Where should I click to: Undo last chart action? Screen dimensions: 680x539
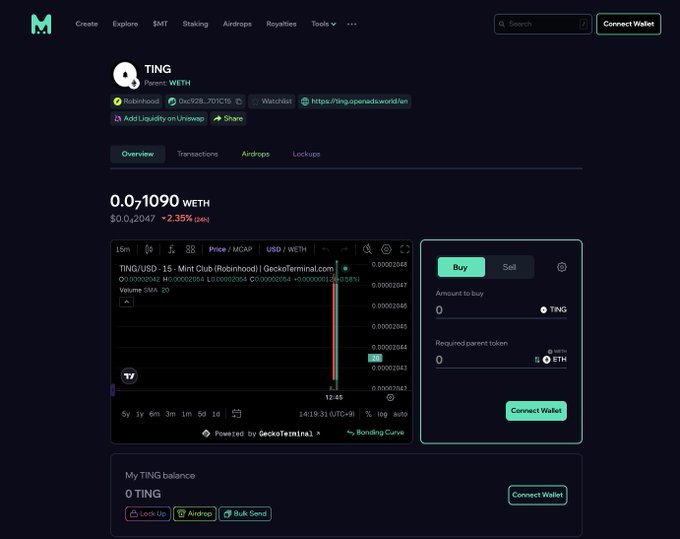tap(325, 249)
